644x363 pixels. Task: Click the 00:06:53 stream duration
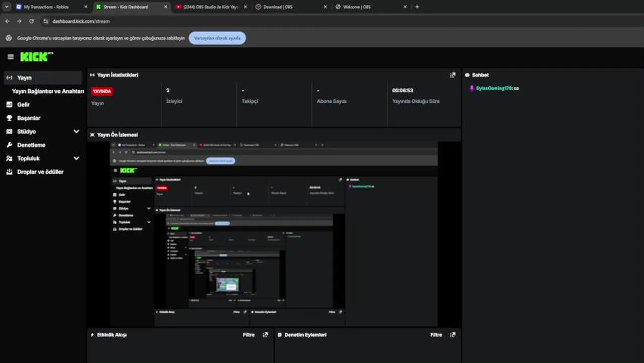[x=403, y=91]
